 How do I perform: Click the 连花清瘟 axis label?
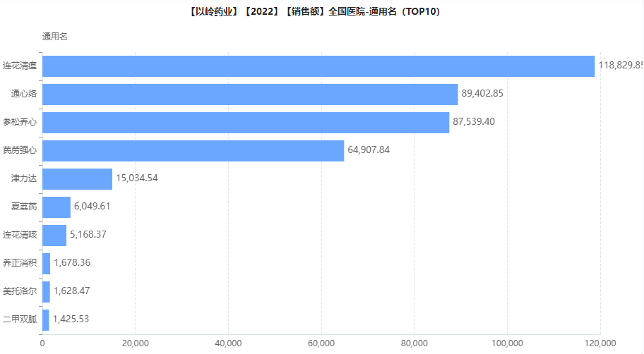pos(20,66)
